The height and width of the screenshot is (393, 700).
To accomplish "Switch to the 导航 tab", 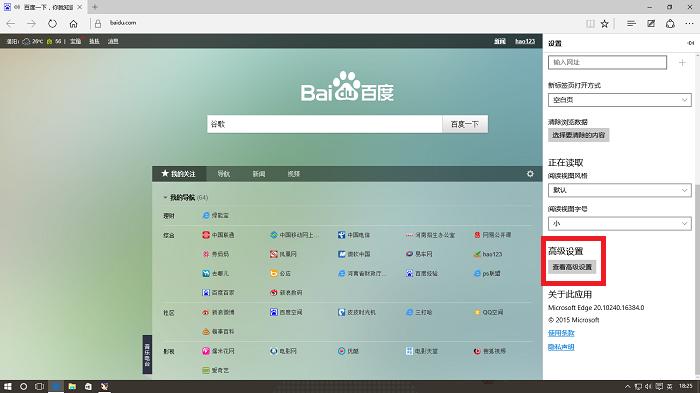I will 224,174.
